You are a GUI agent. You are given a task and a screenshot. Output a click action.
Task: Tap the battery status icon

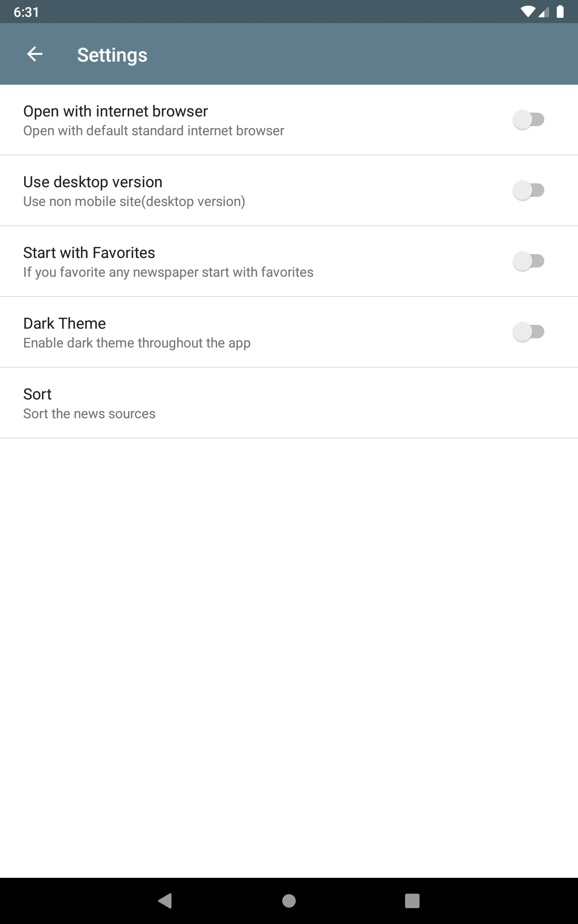tap(560, 12)
